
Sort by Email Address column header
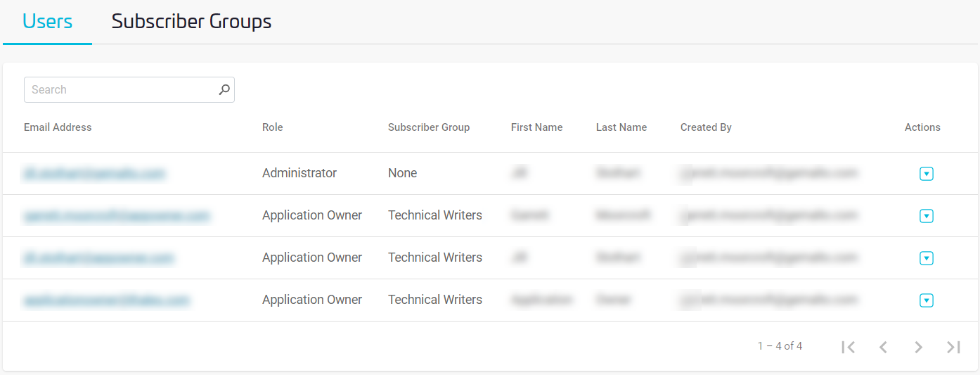point(58,127)
